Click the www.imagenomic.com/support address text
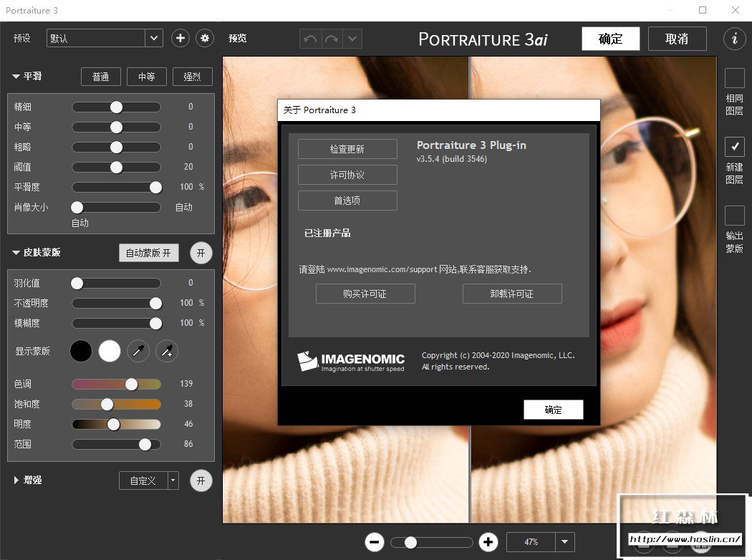This screenshot has width=752, height=560. pos(382,269)
